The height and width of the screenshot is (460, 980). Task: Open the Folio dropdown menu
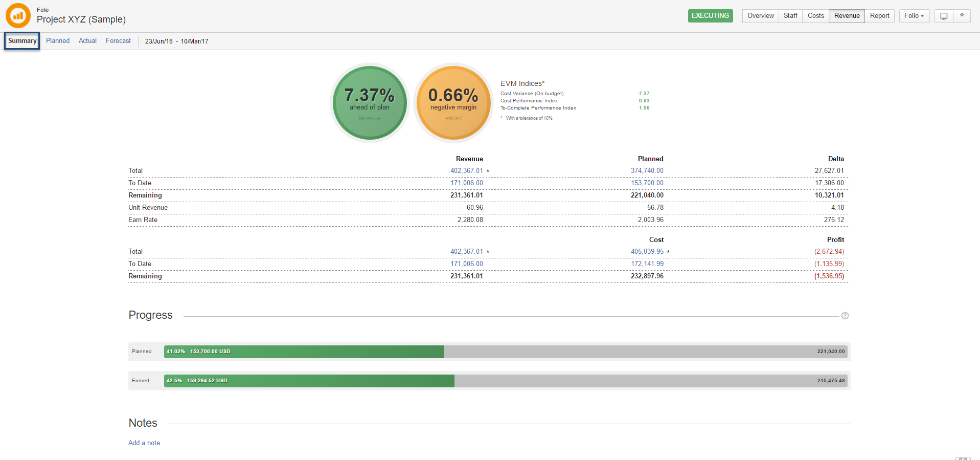pos(914,16)
